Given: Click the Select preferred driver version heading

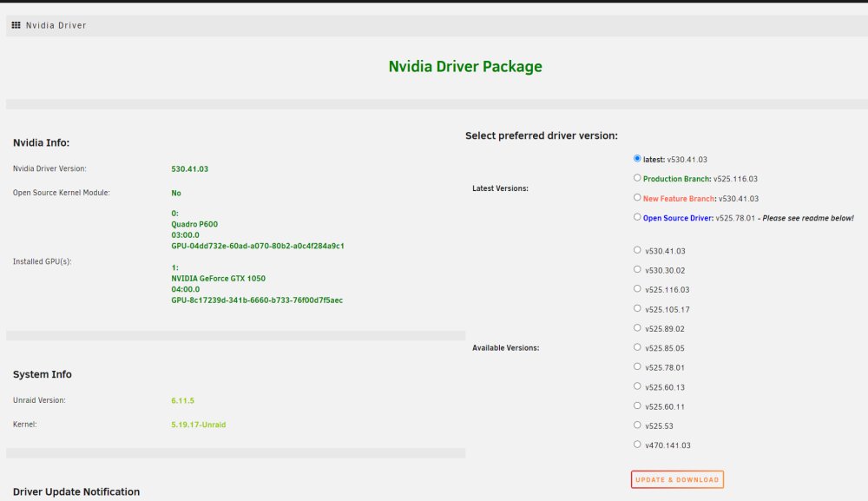Looking at the screenshot, I should (542, 135).
